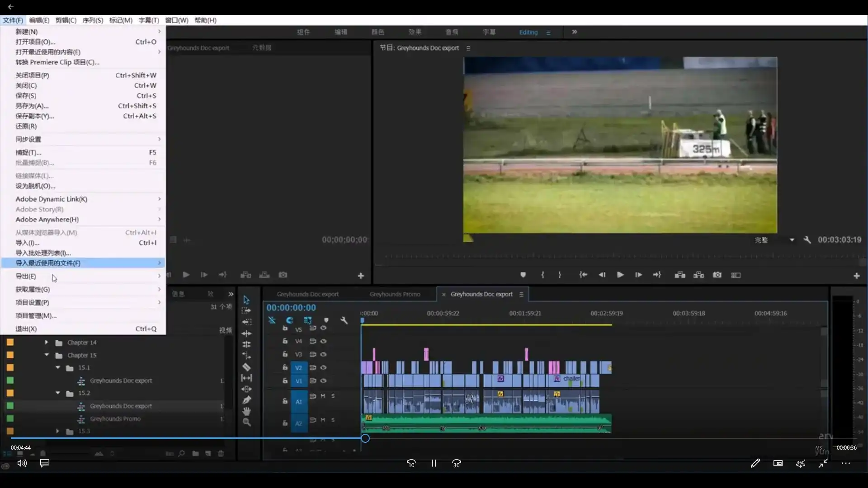Select the Track Select Forward tool
The height and width of the screenshot is (488, 868).
[x=247, y=310]
